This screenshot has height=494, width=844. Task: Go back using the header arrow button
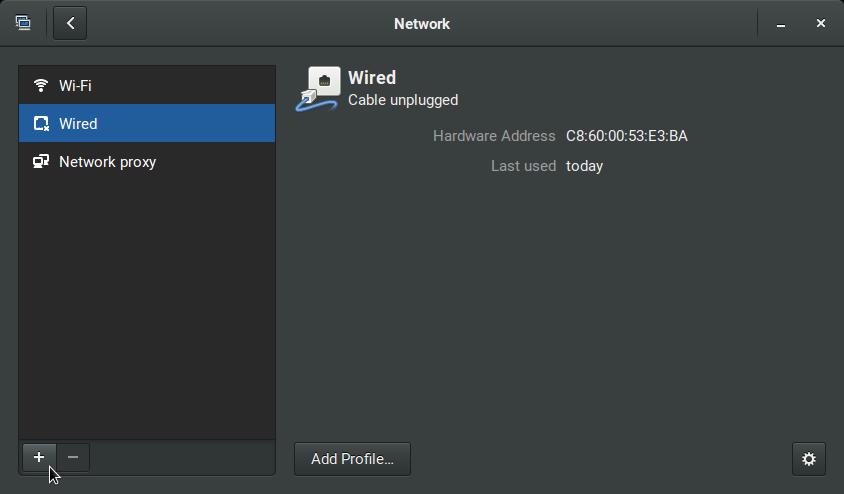[70, 23]
